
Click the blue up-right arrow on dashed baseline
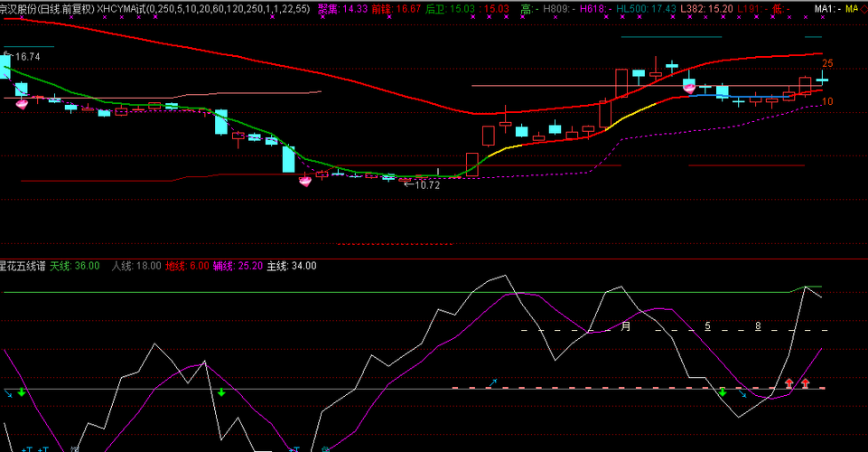point(492,382)
